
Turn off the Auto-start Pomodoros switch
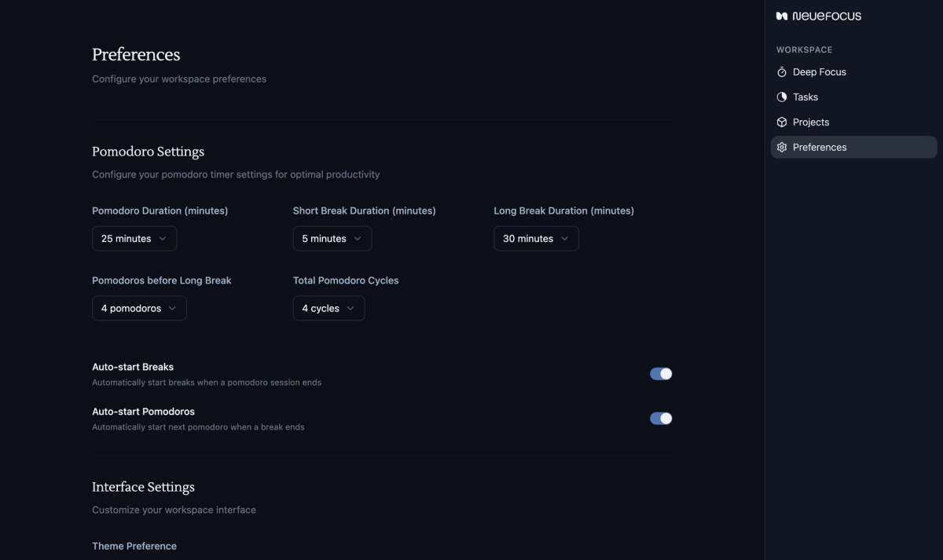tap(661, 419)
